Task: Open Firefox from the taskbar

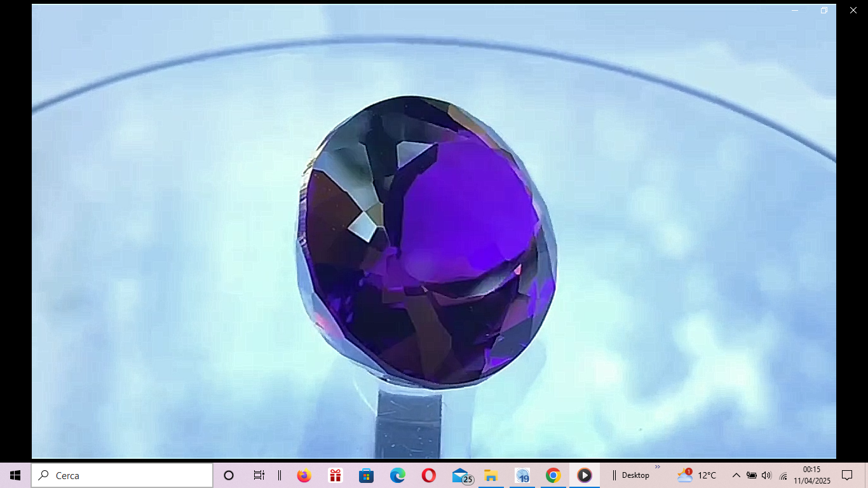Action: pyautogui.click(x=304, y=475)
